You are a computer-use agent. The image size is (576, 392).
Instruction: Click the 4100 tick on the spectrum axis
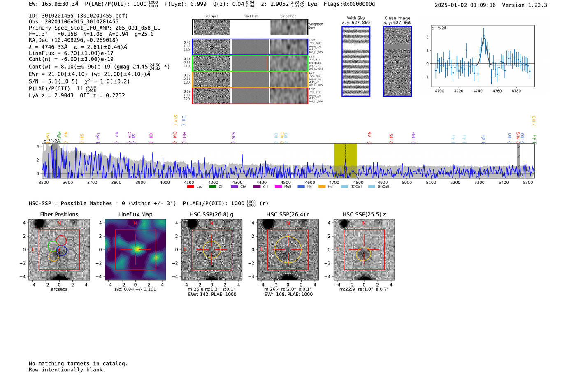click(189, 183)
